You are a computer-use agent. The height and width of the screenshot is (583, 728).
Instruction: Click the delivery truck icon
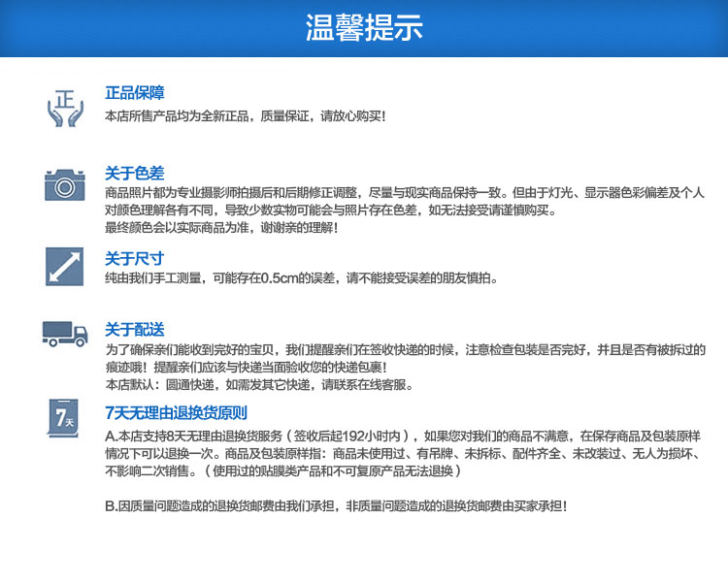click(x=65, y=334)
